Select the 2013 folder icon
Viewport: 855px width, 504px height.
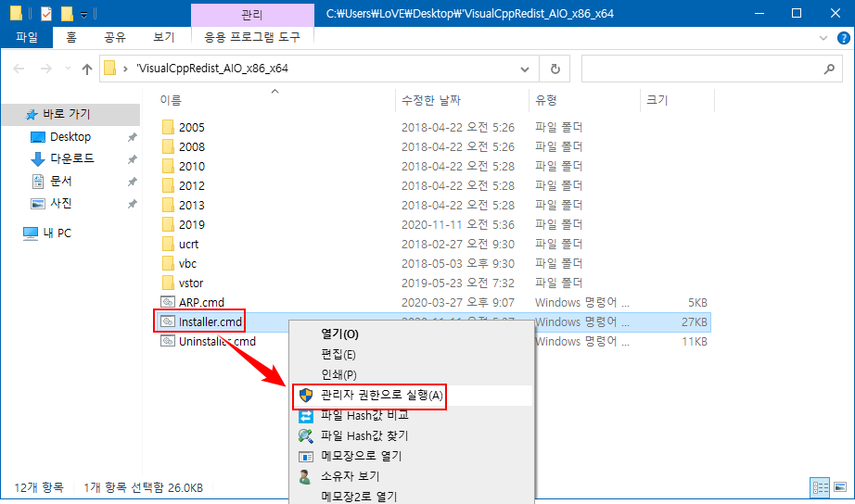[x=168, y=206]
